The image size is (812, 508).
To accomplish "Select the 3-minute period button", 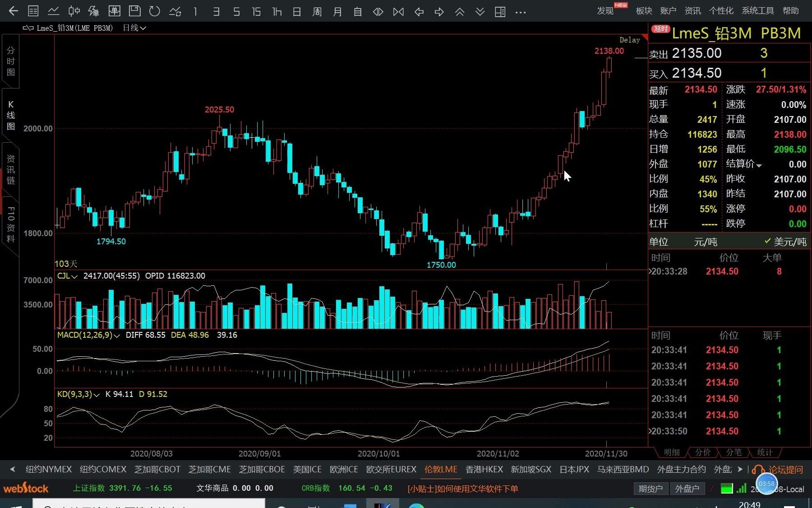I will pyautogui.click(x=216, y=11).
